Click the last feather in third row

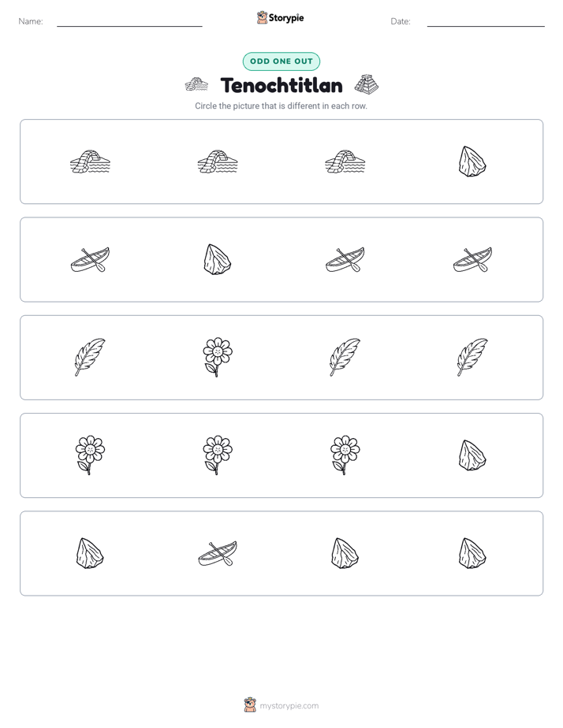click(x=472, y=357)
